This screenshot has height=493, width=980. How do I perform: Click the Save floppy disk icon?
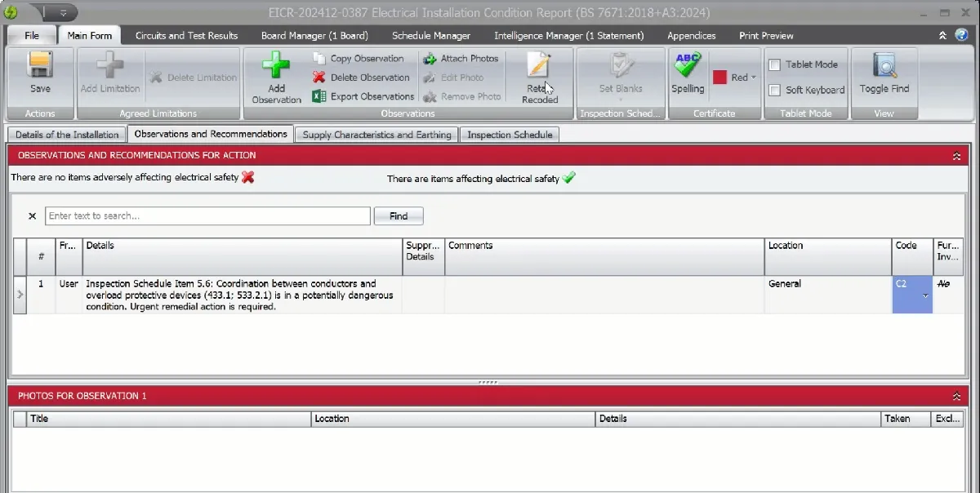pyautogui.click(x=39, y=65)
